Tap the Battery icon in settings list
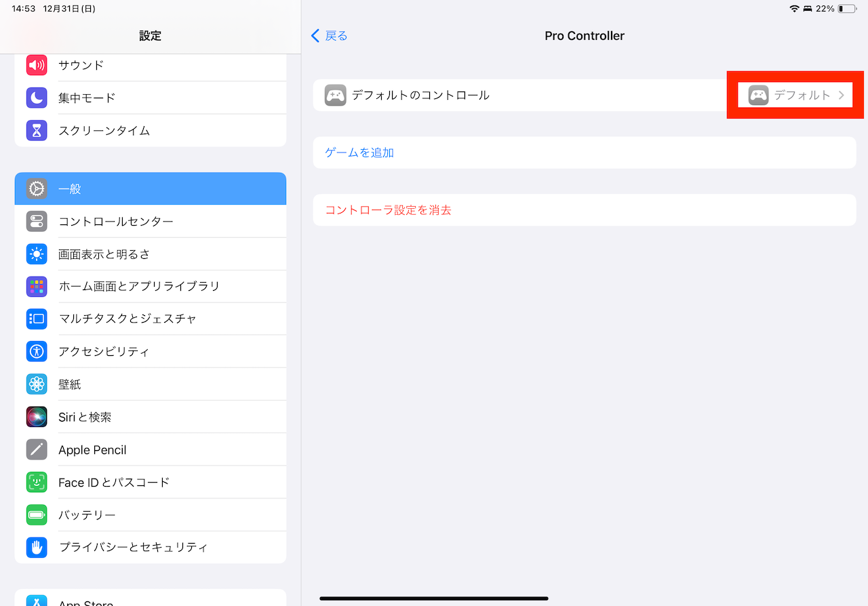The image size is (868, 606). point(37,515)
